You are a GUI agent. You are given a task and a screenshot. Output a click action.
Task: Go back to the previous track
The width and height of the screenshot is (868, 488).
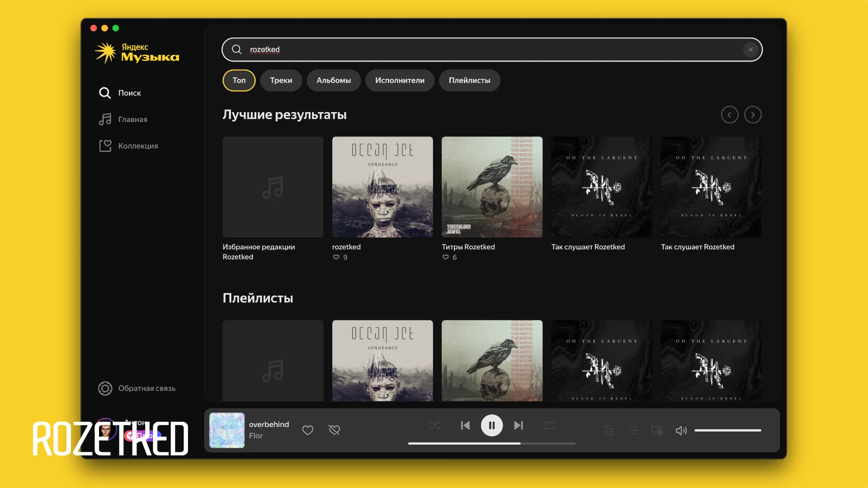[x=465, y=426]
